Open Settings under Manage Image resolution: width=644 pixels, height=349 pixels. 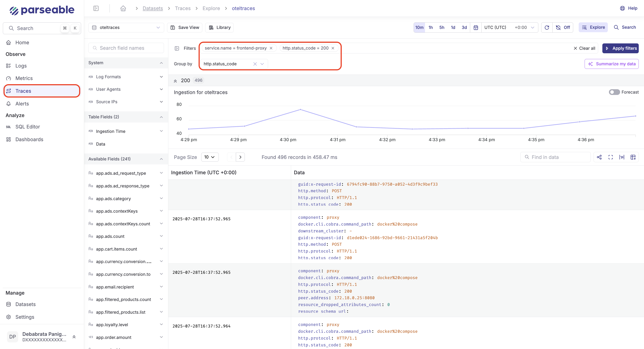42,317
